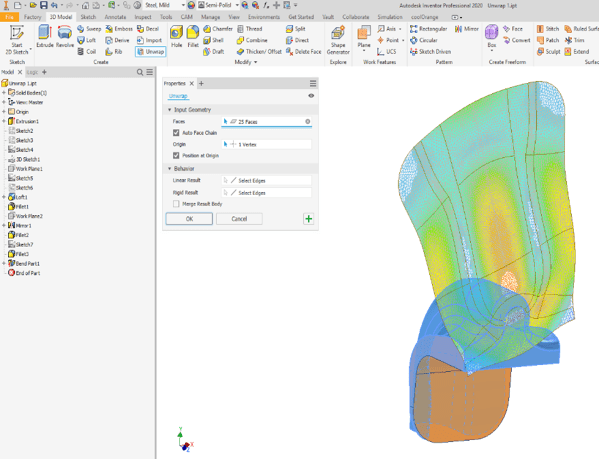The height and width of the screenshot is (459, 599).
Task: Select Sketch7 in model tree
Action: coord(21,244)
